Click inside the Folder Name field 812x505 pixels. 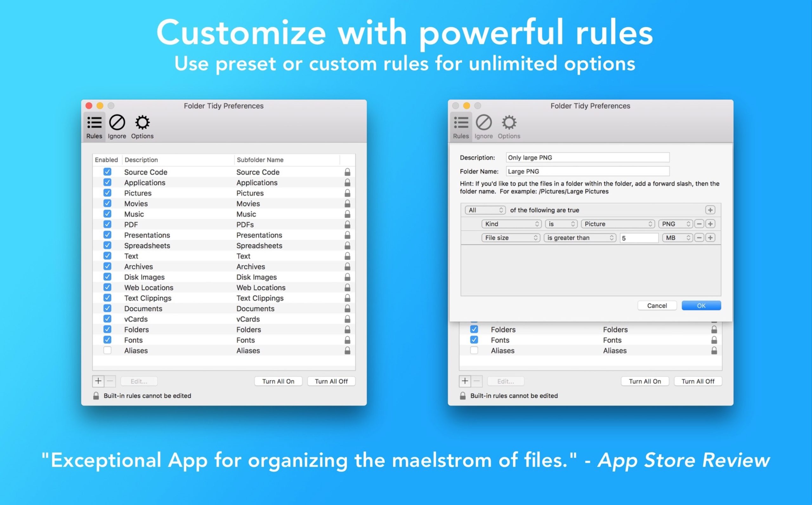pos(588,171)
